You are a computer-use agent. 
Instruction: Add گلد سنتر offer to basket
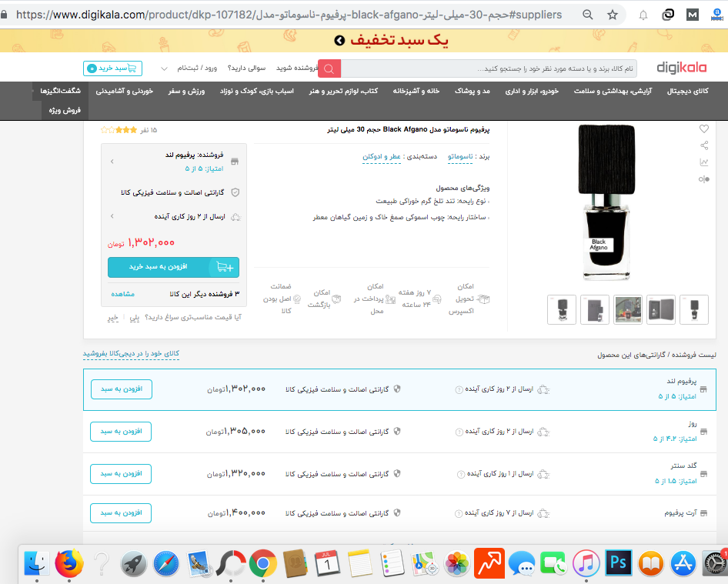tap(121, 474)
